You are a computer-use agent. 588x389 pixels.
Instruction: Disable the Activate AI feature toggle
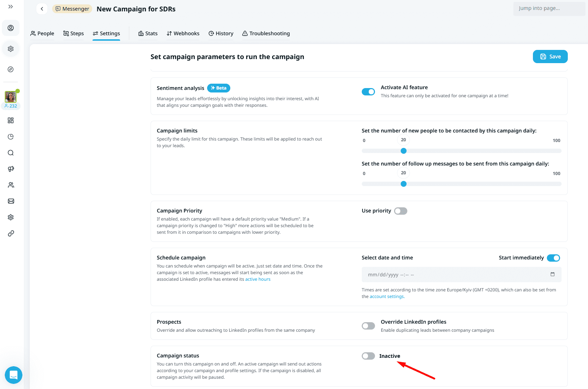(x=368, y=92)
